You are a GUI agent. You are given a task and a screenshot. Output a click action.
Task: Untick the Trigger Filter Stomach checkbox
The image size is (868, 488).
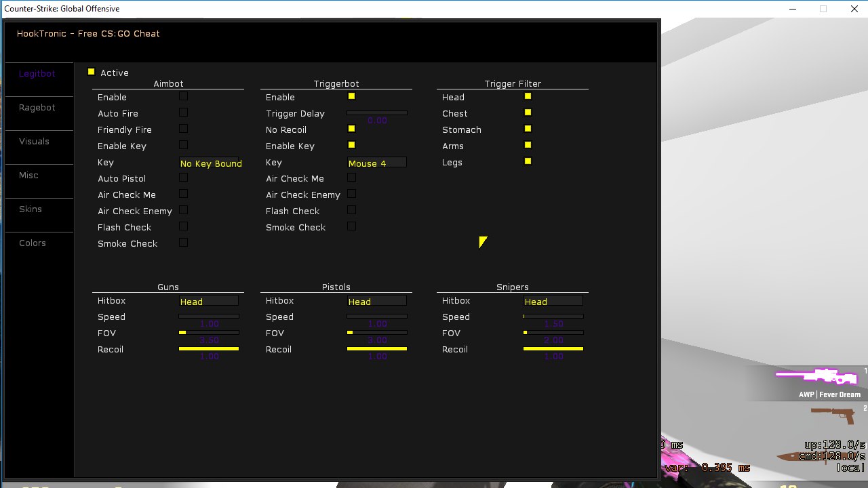(x=528, y=129)
